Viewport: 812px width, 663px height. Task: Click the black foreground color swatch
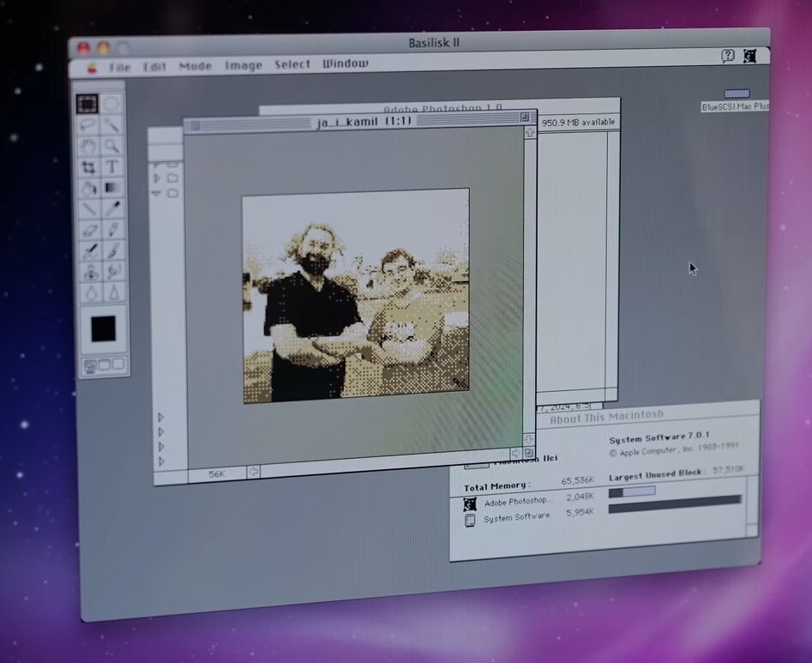[104, 328]
